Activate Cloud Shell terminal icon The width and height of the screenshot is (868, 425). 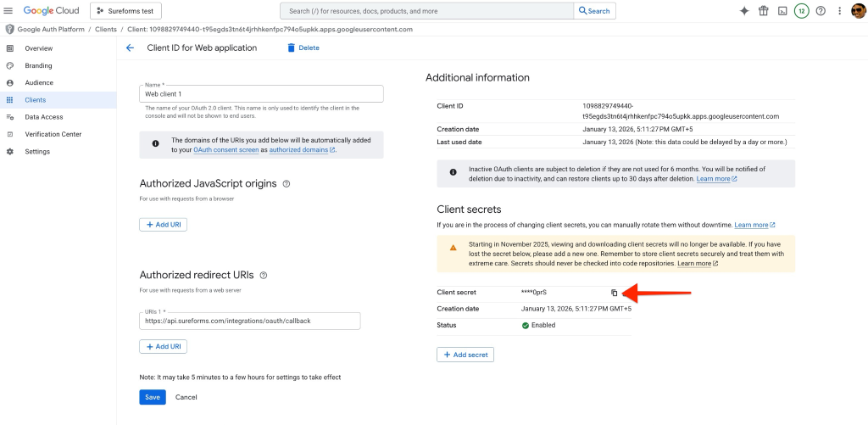[x=782, y=11]
